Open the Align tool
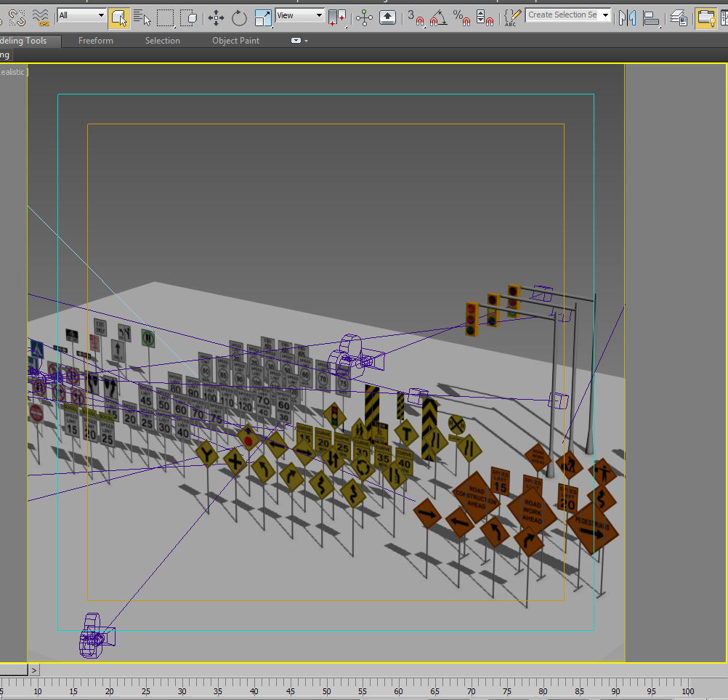728x700 pixels. (652, 17)
